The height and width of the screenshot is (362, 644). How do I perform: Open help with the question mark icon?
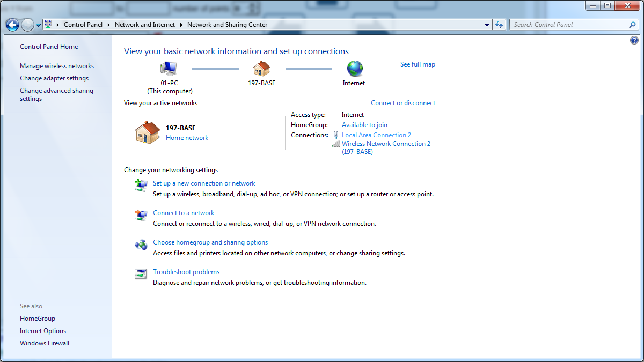coord(634,41)
